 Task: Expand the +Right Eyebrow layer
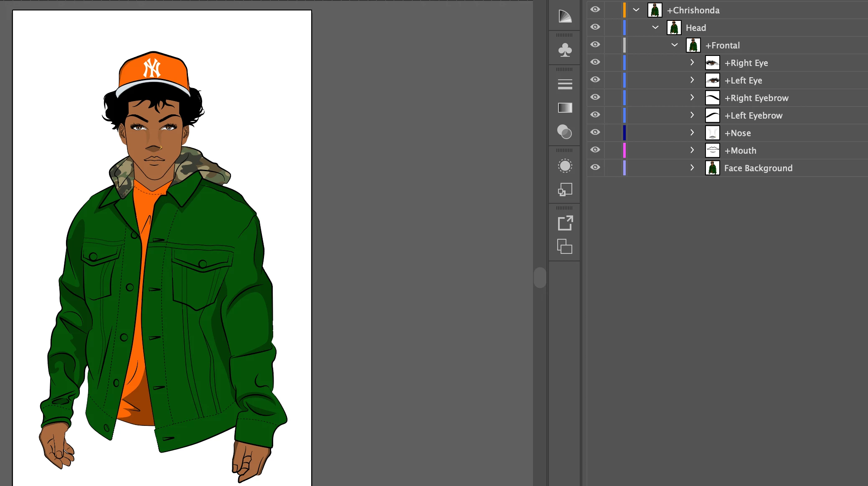[692, 97]
